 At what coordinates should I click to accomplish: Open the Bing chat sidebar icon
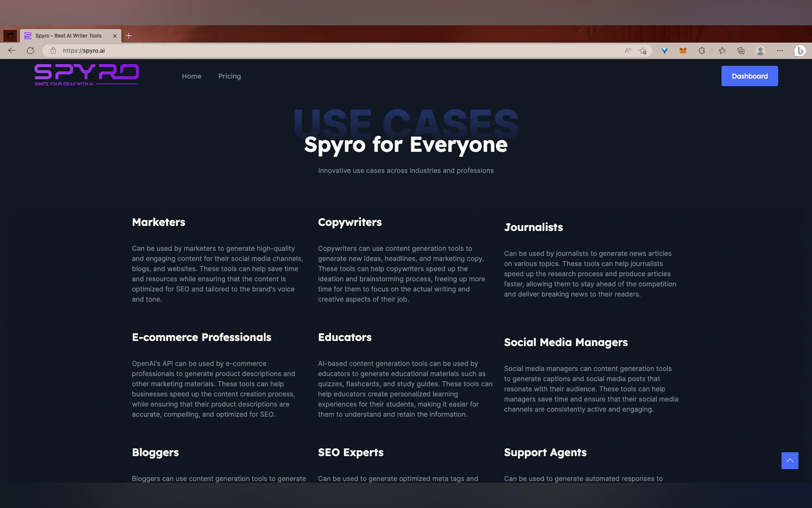pos(800,51)
